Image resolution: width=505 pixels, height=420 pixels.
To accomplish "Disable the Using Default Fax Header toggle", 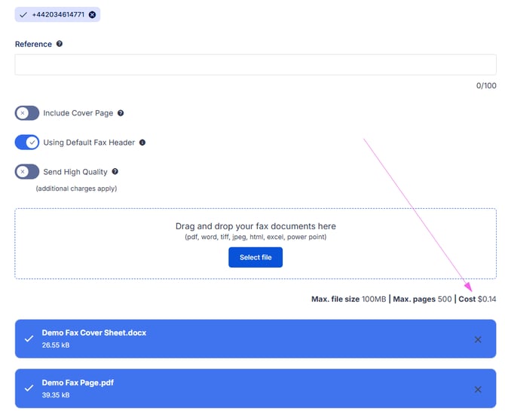I will tap(27, 143).
